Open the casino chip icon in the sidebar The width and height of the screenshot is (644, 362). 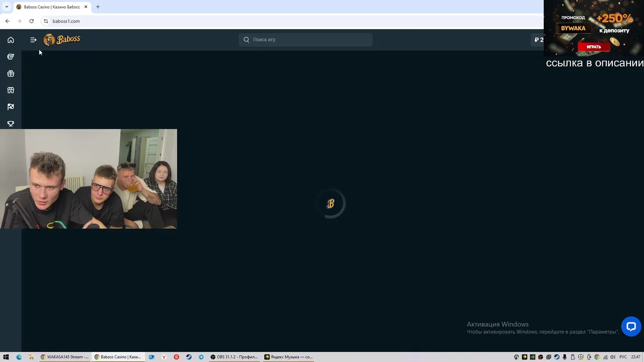[x=11, y=57]
